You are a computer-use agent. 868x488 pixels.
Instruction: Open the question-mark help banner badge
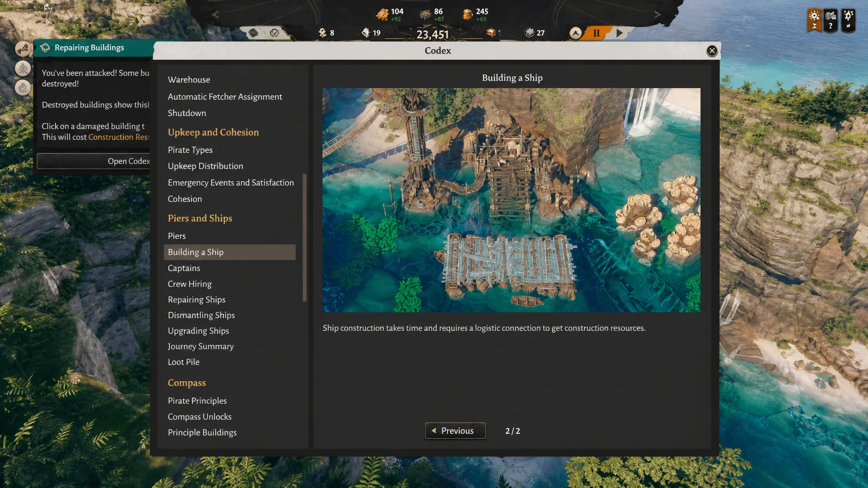coord(831,20)
